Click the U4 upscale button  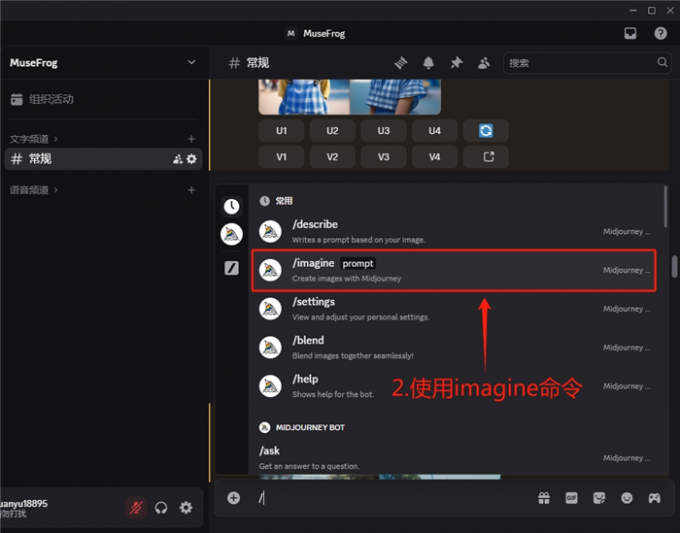(x=435, y=131)
